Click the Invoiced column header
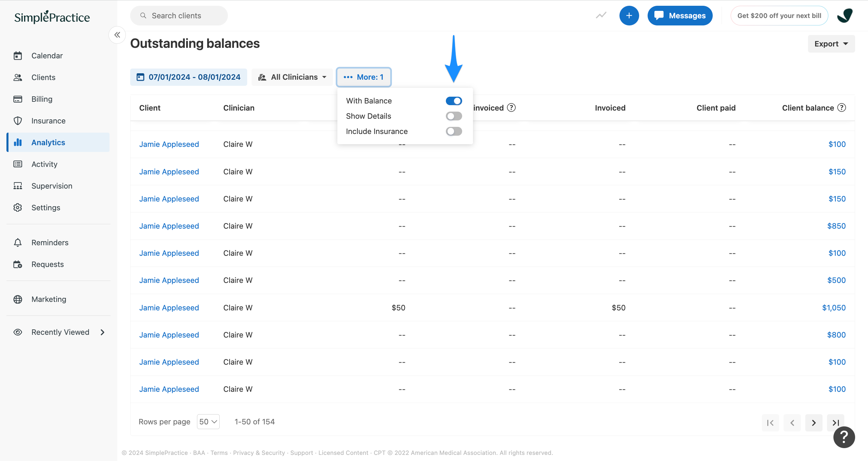 (610, 108)
